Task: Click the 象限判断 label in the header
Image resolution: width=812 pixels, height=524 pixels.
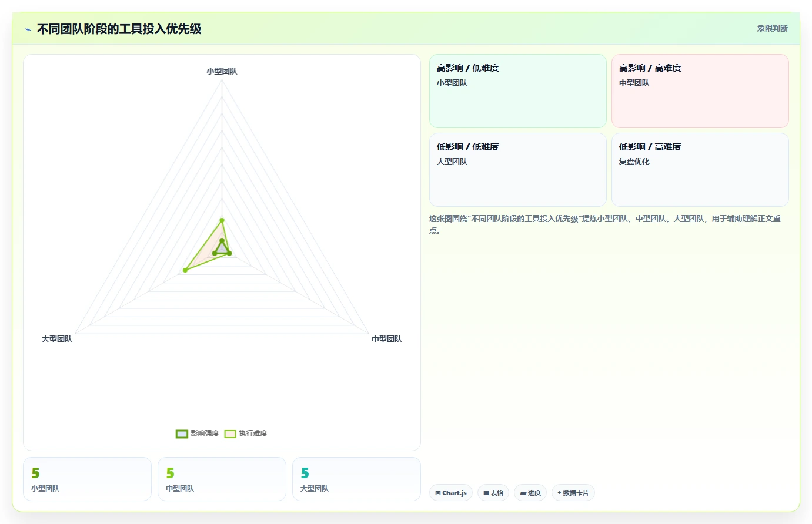Action: pos(772,28)
